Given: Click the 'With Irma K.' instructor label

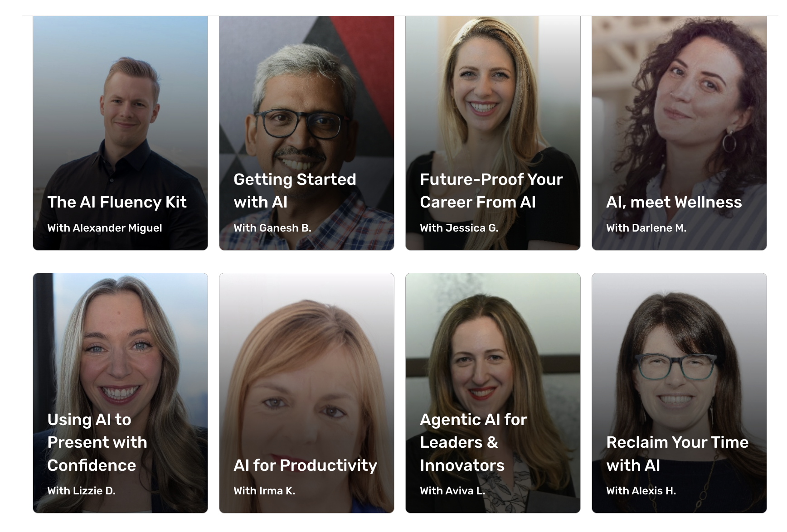Looking at the screenshot, I should click(x=264, y=491).
